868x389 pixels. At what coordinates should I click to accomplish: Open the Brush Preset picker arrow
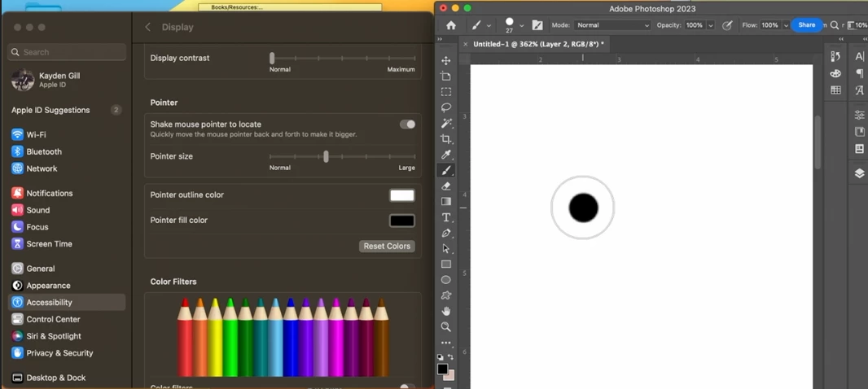(x=521, y=25)
